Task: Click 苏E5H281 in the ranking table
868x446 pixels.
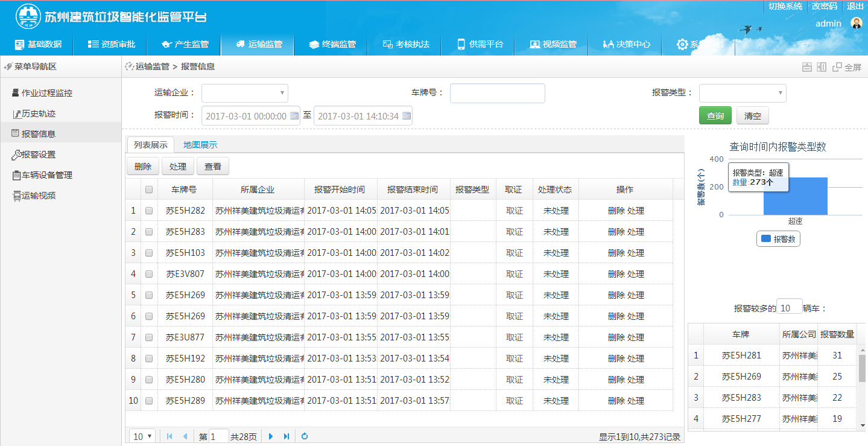Action: tap(741, 355)
